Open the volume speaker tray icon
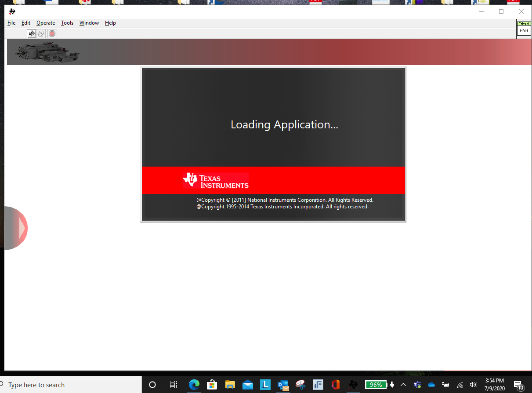This screenshot has height=393, width=532. pyautogui.click(x=473, y=385)
